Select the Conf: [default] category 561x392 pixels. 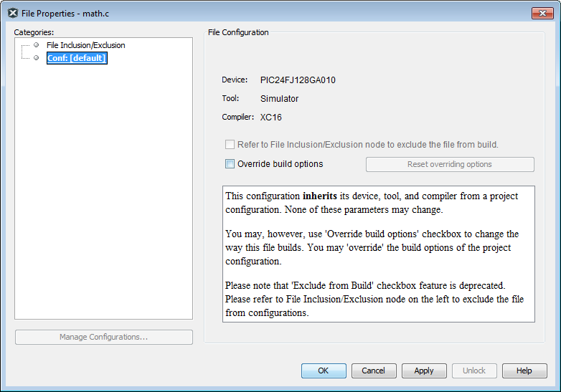coord(77,58)
